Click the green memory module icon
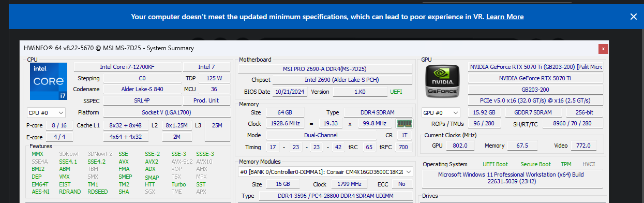Screen dimensions: 644x203 (x=404, y=123)
